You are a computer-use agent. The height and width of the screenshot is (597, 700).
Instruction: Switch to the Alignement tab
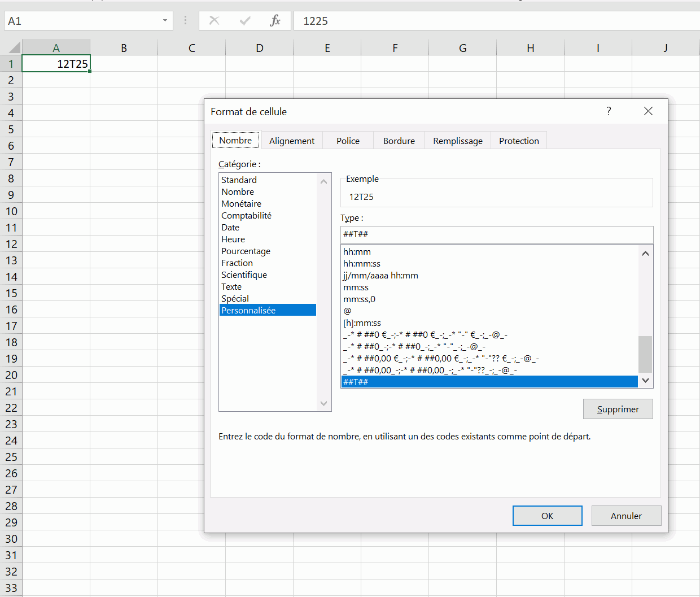291,141
